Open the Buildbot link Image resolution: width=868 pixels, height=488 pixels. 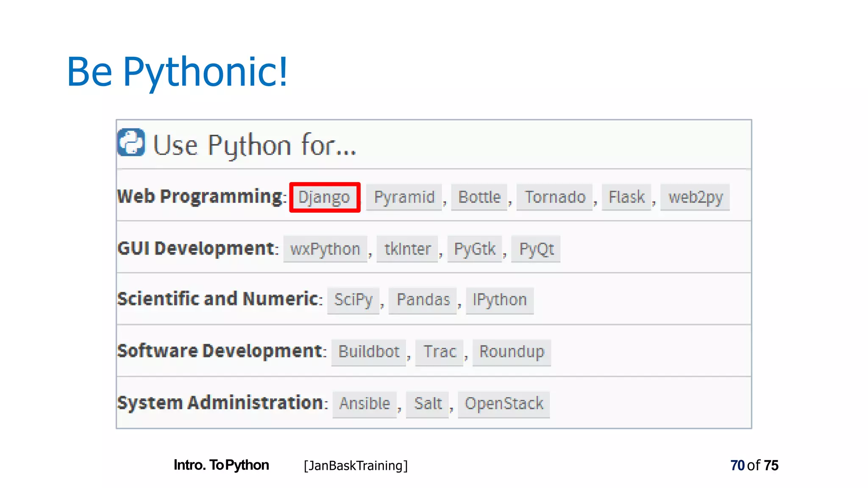click(x=369, y=352)
